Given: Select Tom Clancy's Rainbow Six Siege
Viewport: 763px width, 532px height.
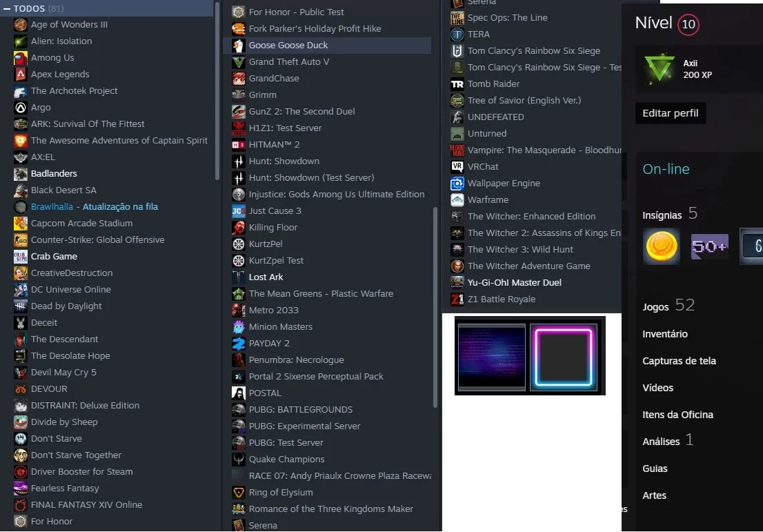Looking at the screenshot, I should (534, 50).
